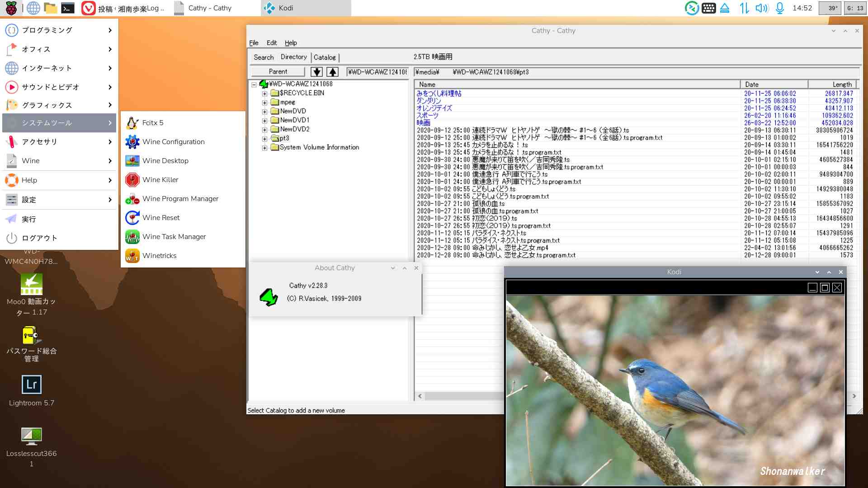868x488 pixels.
Task: Open Moo0 video cutter desktop icon
Action: tap(32, 285)
